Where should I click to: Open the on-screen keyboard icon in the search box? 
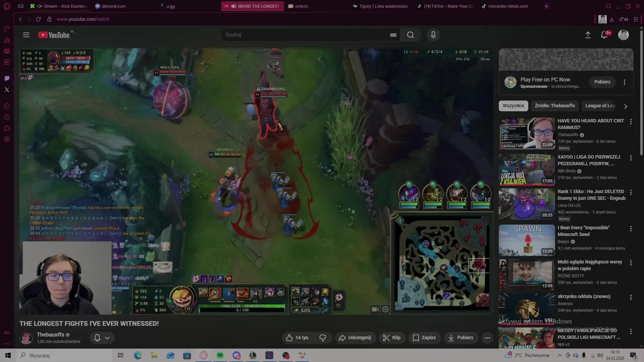point(393,35)
